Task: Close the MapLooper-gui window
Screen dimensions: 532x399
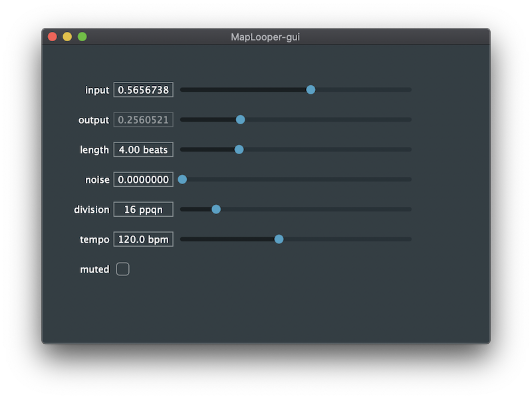Action: (x=53, y=37)
